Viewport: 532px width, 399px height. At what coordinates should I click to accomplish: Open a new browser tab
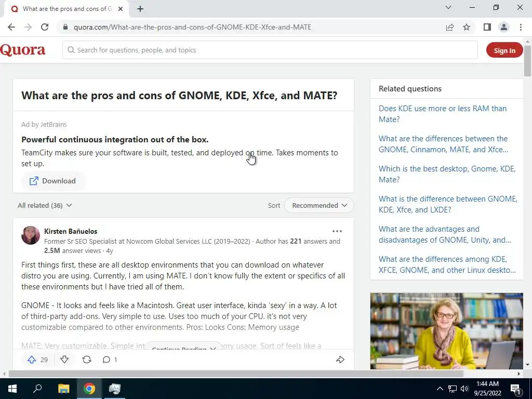point(140,9)
